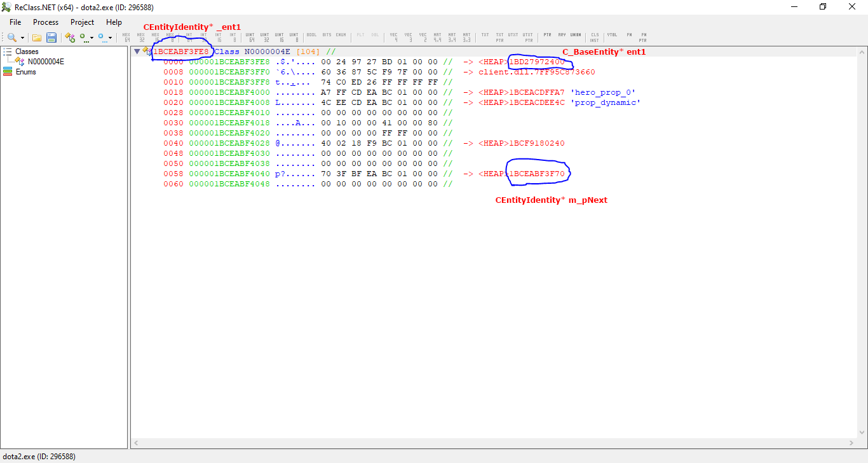Click the horizontal scrollbar right arrow

[x=853, y=443]
